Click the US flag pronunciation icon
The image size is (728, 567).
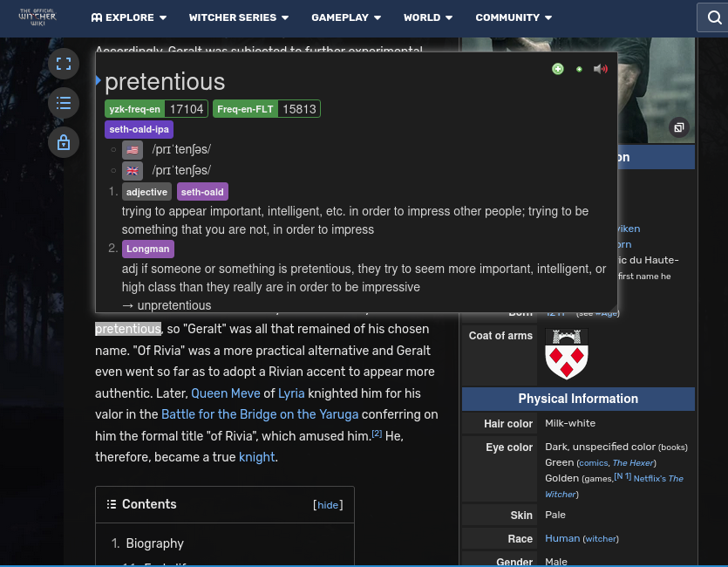[x=133, y=150]
